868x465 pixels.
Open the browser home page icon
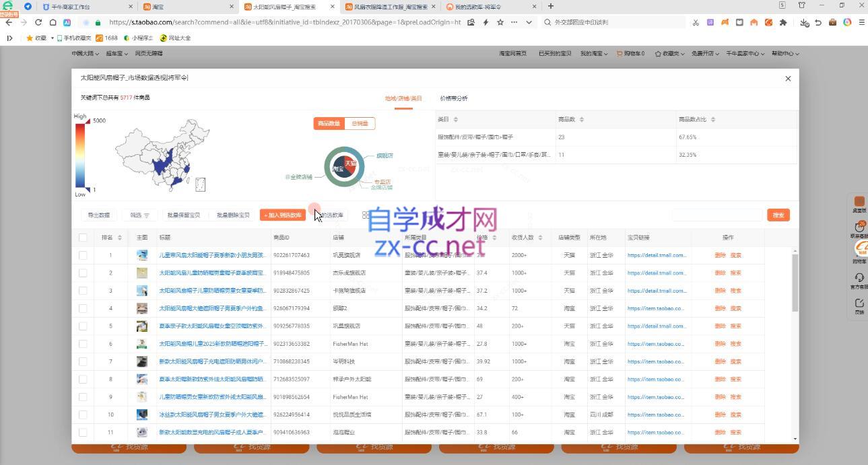coord(53,22)
